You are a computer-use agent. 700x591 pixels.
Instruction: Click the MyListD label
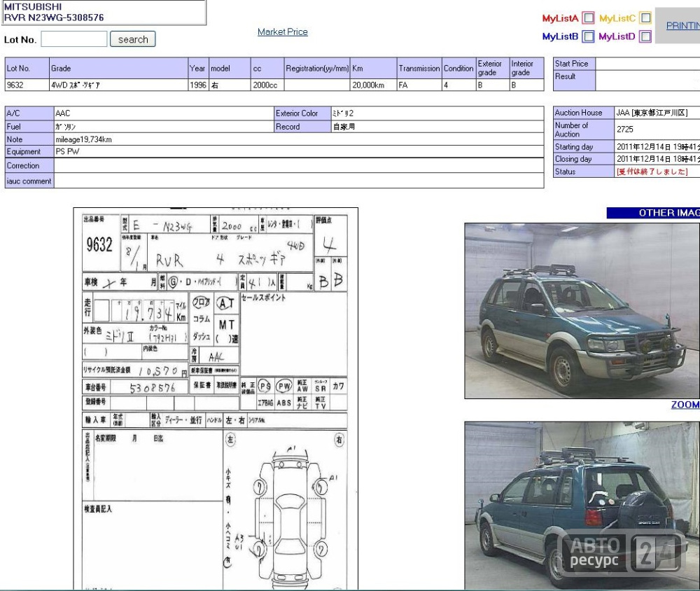pyautogui.click(x=617, y=36)
